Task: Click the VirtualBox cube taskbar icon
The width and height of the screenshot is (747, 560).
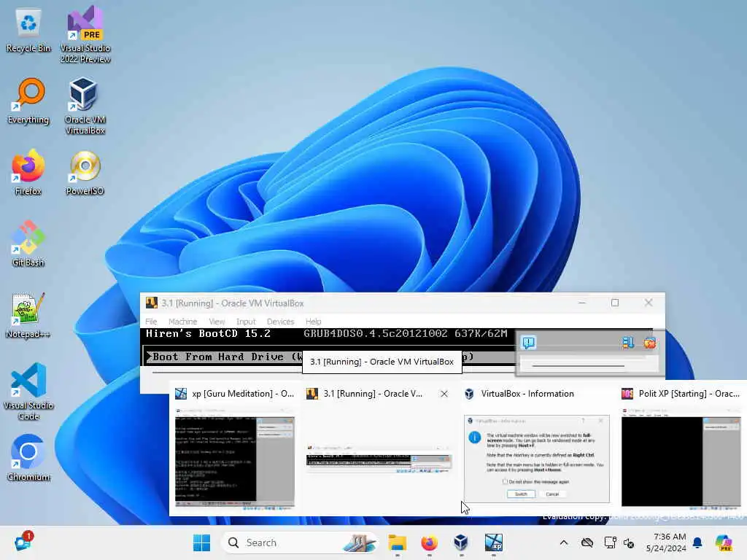Action: 461,542
